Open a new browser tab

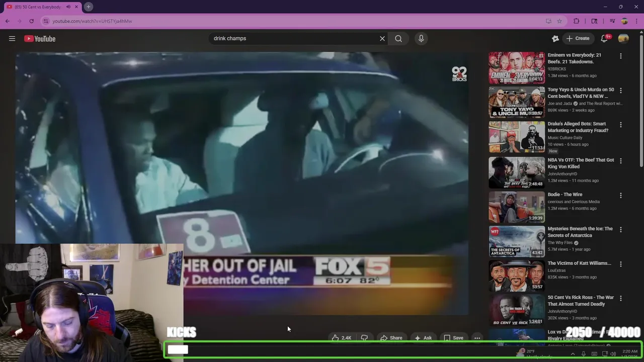88,7
